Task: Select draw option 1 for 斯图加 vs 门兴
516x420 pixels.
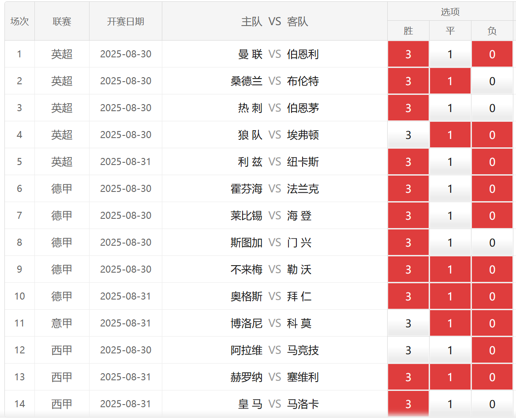Action: (450, 243)
